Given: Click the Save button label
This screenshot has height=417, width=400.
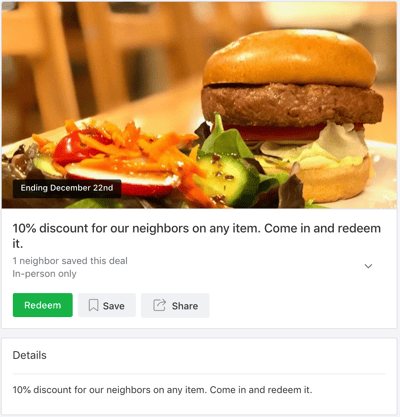Looking at the screenshot, I should pyautogui.click(x=113, y=306).
